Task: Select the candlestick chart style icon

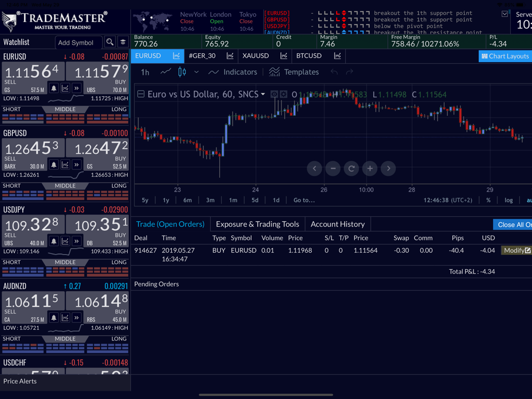Action: (182, 72)
